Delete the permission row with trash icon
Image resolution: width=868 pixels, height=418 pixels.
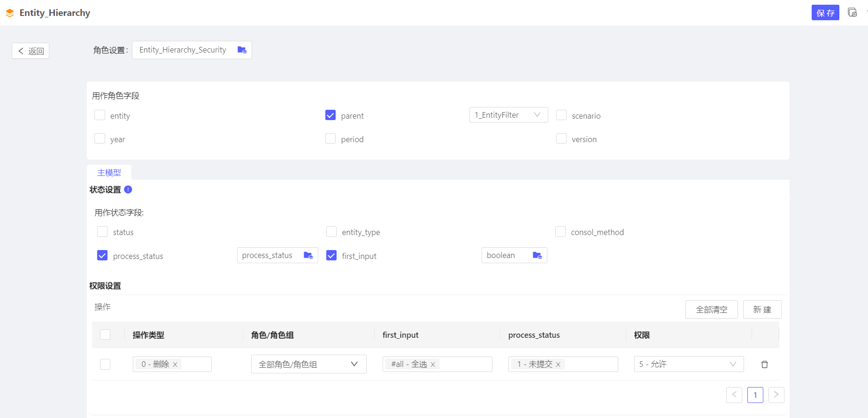pos(764,365)
